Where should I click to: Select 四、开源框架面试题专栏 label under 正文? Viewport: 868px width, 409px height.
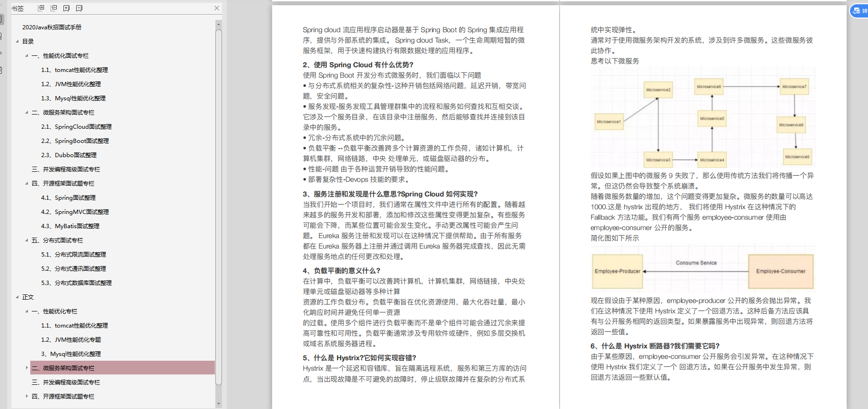[63, 396]
